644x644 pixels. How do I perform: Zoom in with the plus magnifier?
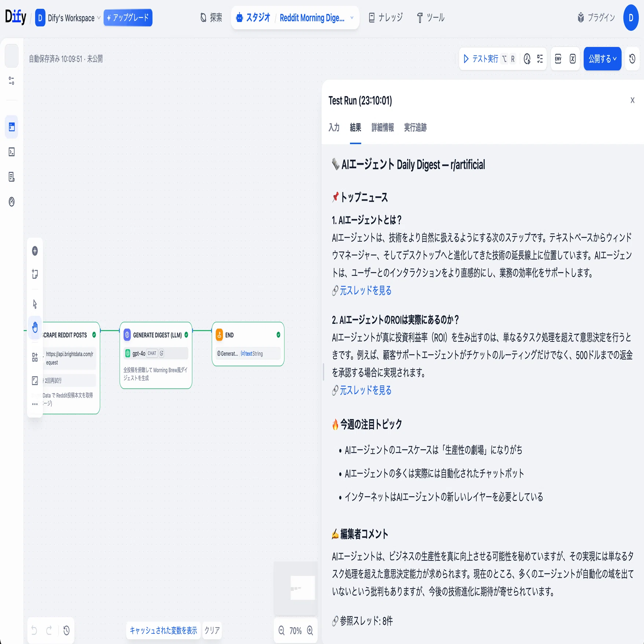310,630
